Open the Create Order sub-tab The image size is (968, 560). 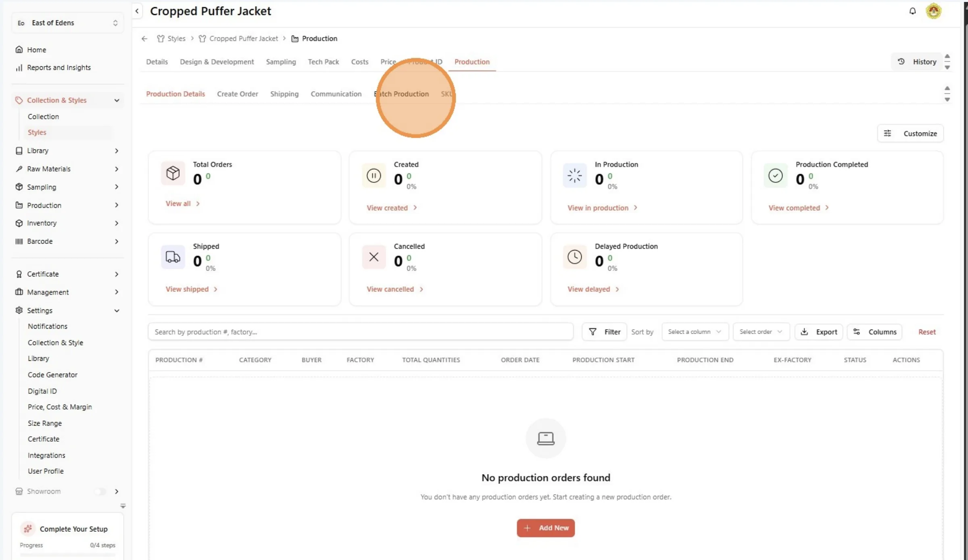[237, 94]
